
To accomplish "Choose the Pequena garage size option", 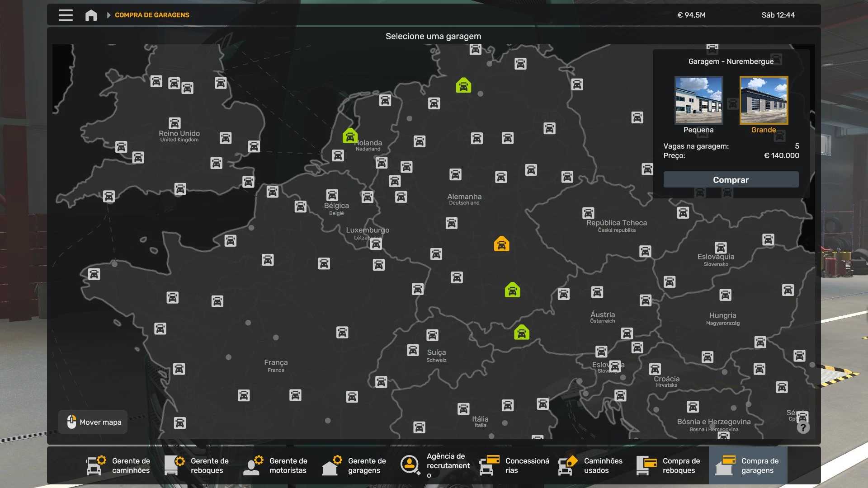I will 698,100.
